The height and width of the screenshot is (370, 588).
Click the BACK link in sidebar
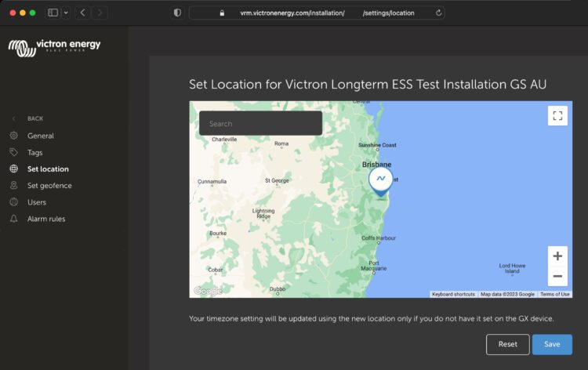[35, 118]
